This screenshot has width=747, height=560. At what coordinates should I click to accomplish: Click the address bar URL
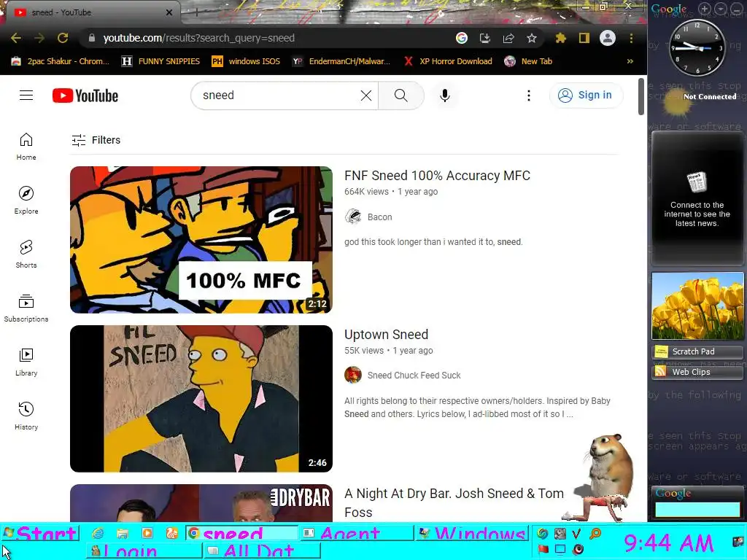pos(198,38)
